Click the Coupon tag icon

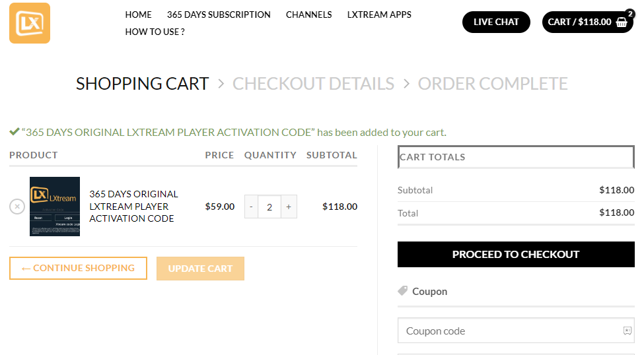tap(403, 291)
